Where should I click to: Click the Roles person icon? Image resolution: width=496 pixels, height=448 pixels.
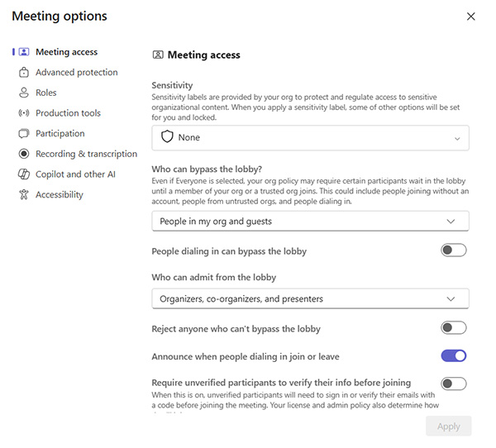24,93
